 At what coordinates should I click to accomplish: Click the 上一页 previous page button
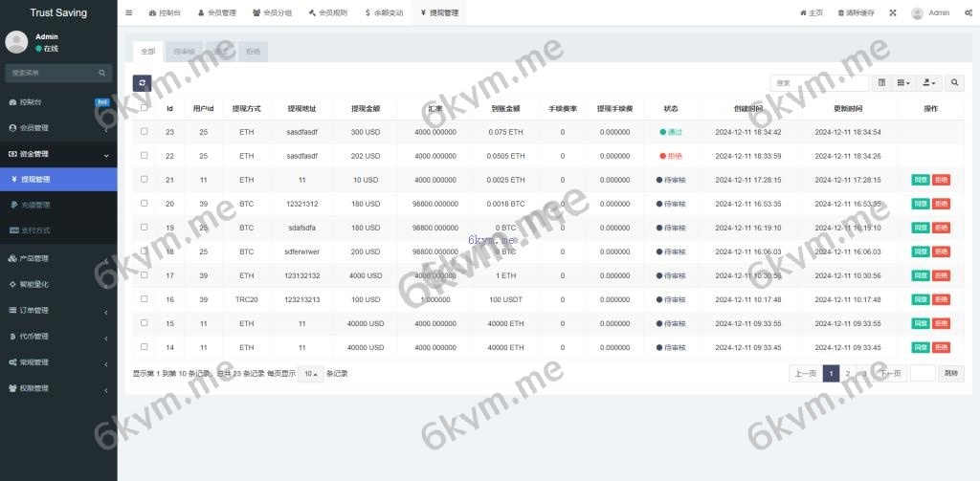pyautogui.click(x=806, y=374)
